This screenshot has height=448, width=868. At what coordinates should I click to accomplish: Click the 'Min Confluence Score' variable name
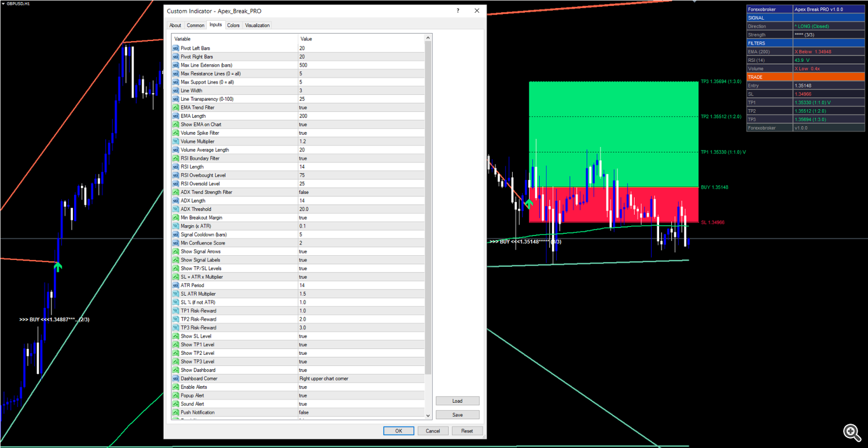click(203, 243)
